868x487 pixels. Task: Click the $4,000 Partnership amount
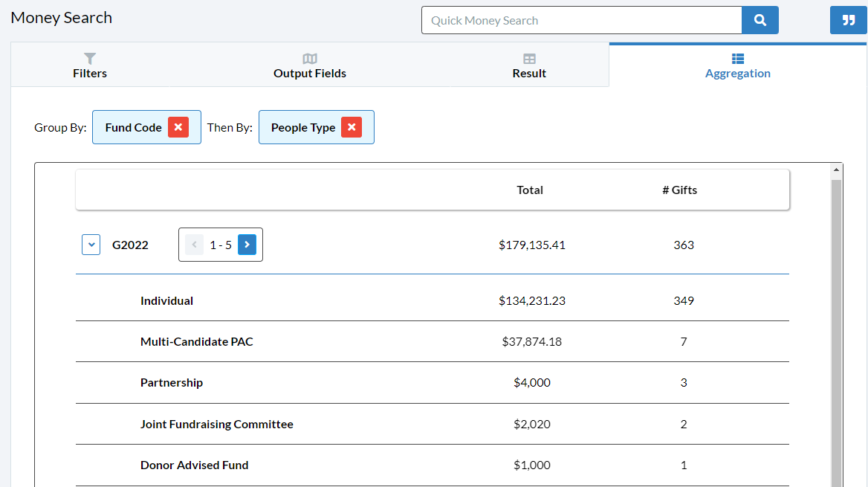pos(532,383)
